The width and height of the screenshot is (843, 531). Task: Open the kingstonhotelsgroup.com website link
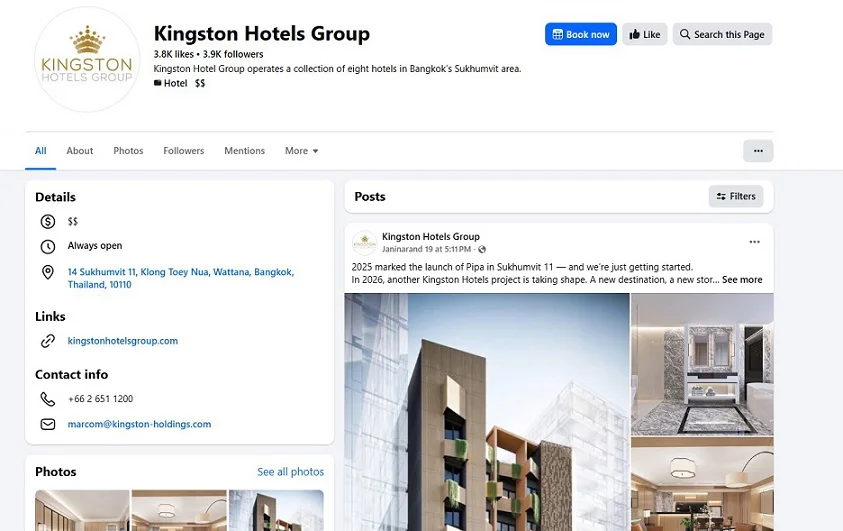pos(123,341)
